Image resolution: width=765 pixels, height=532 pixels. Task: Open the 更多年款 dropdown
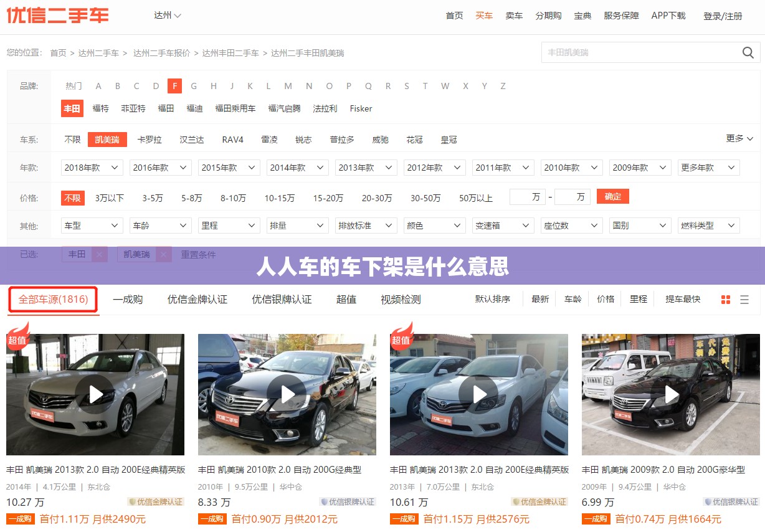709,168
